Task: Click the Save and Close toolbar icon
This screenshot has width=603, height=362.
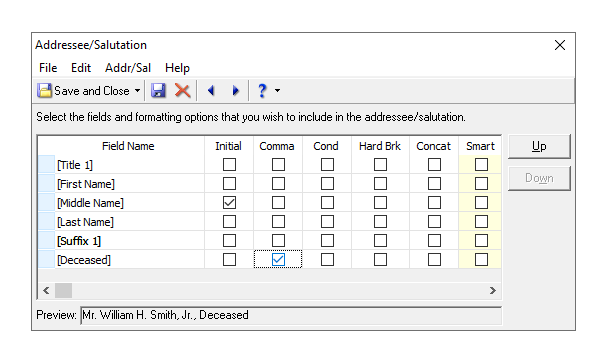Action: coord(44,91)
